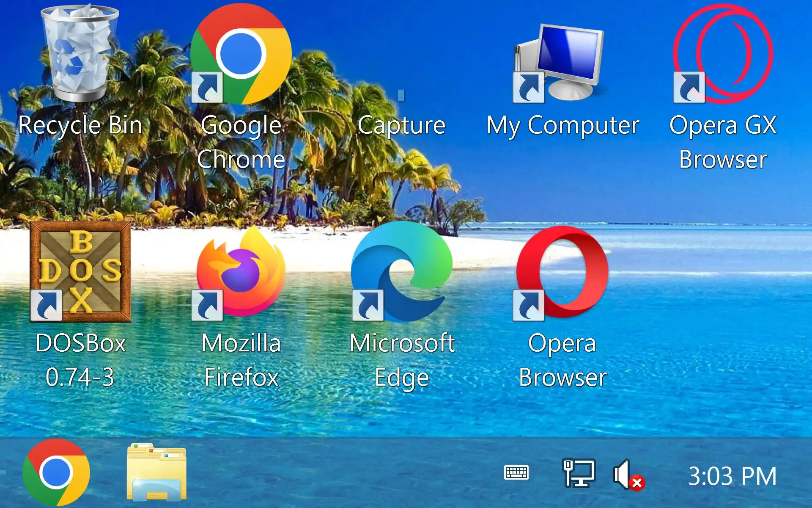Select the Google Chrome desktop shortcut
Screen dimensions: 812x508
click(241, 54)
